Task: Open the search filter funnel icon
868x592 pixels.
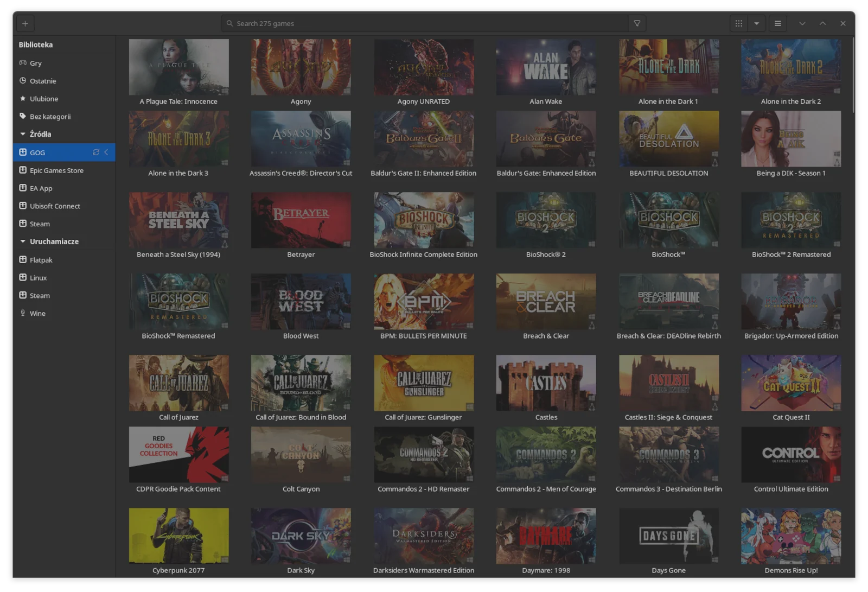Action: click(x=637, y=23)
